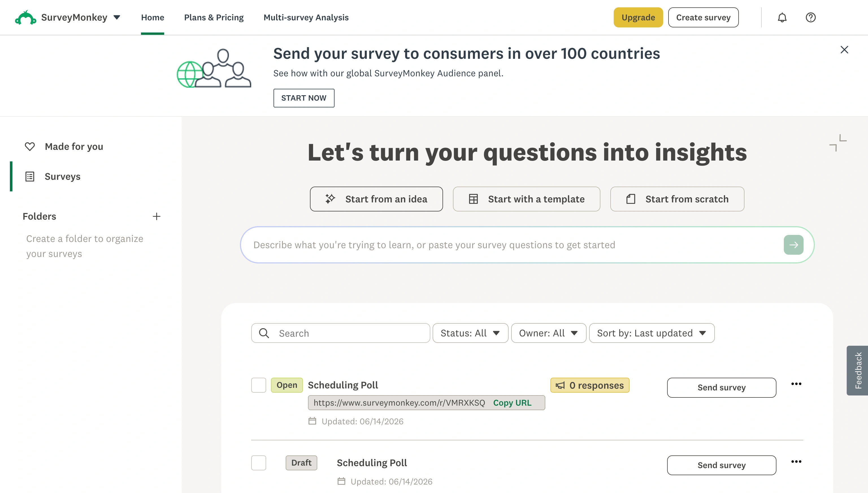Viewport: 868px width, 493px height.
Task: Choose Start from an idea
Action: 376,199
